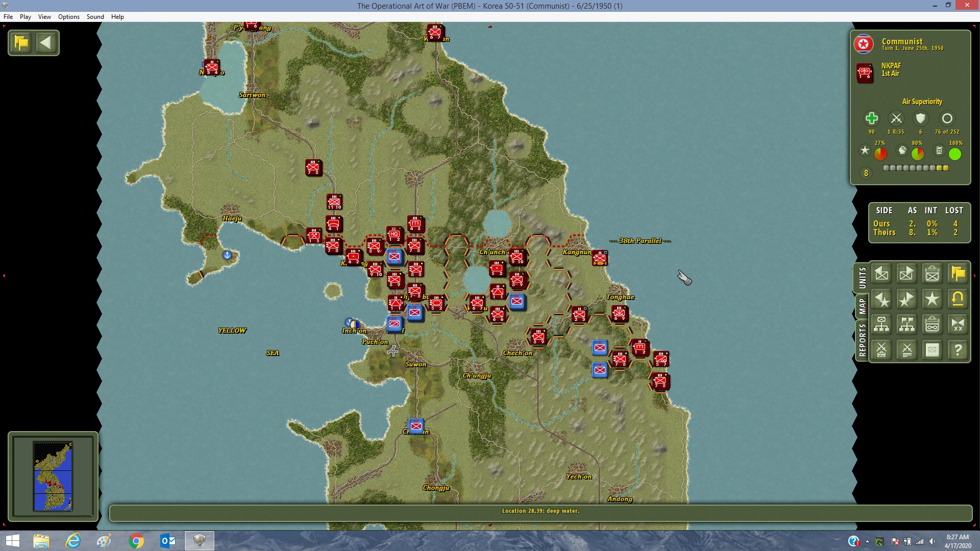
Task: Click the 'Location 28,39: deep water.' status text
Action: [541, 511]
